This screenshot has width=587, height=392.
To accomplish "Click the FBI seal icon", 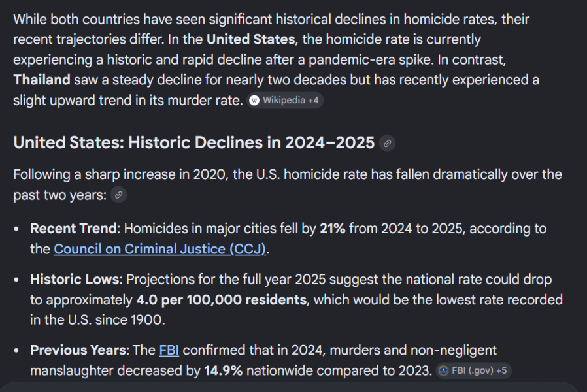I will tap(444, 371).
